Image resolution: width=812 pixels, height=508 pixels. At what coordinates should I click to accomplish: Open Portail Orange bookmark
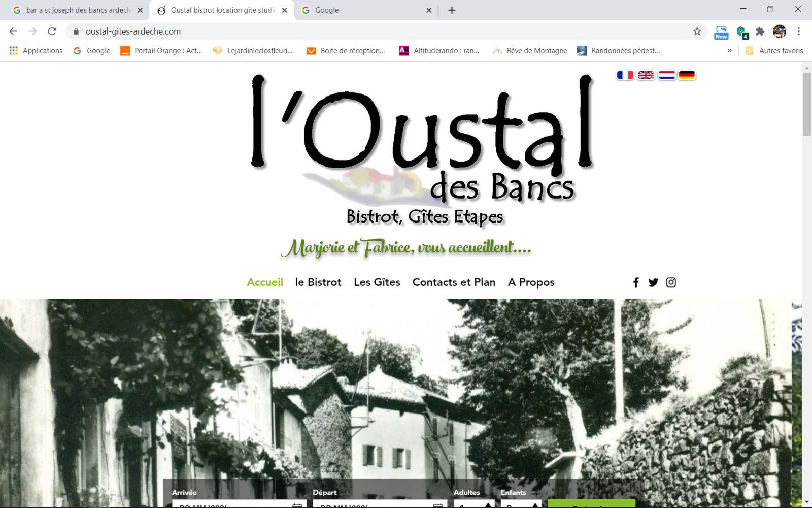coord(161,51)
